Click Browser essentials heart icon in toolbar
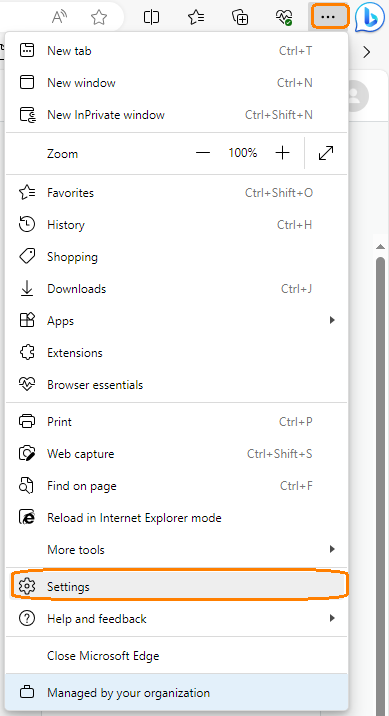 (x=284, y=17)
